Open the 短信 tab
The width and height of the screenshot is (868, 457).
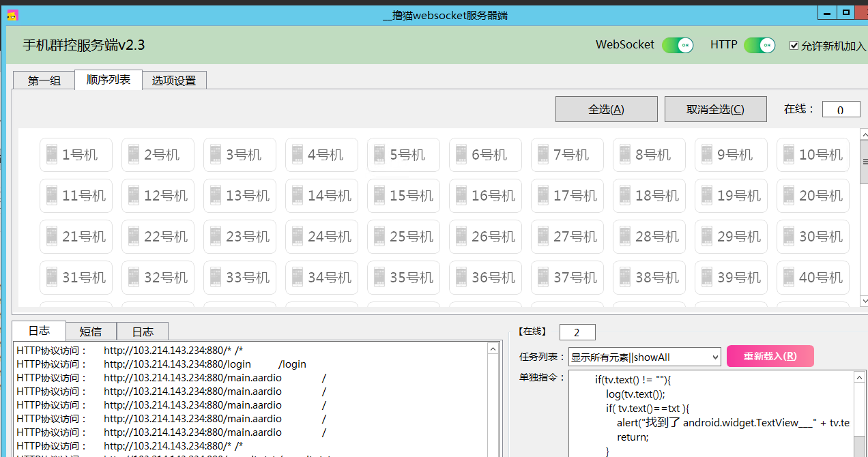coord(91,331)
